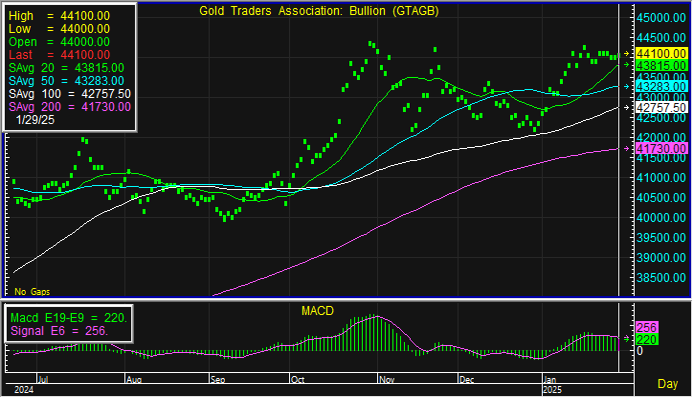Click the pink 256 signal value label
Viewport: 693px width, 398px height.
tap(647, 327)
